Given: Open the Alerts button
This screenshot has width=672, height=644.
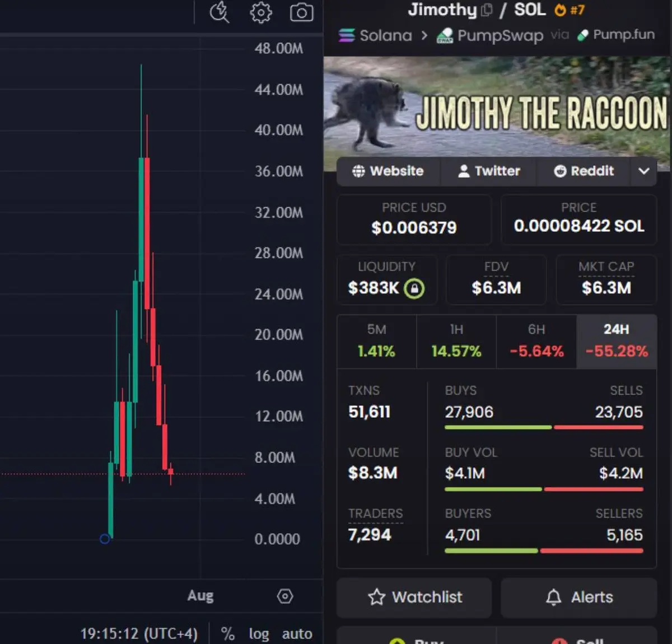Looking at the screenshot, I should tap(579, 597).
